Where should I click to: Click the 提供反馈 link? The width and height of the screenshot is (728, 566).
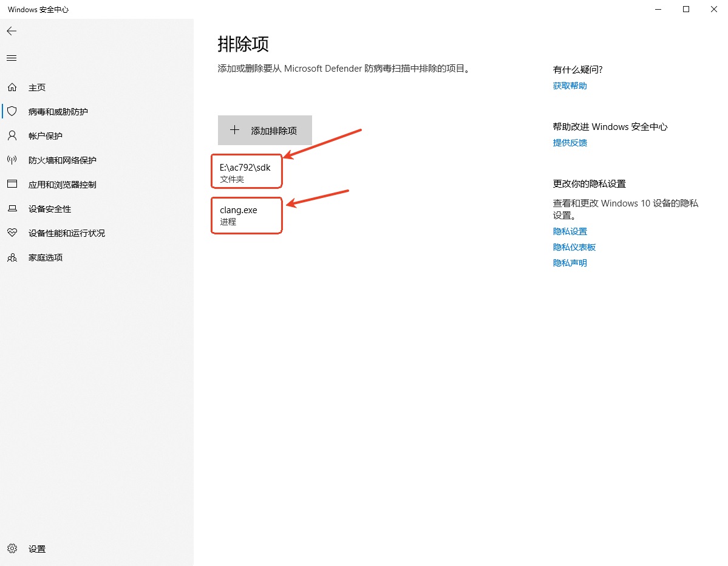tap(570, 143)
